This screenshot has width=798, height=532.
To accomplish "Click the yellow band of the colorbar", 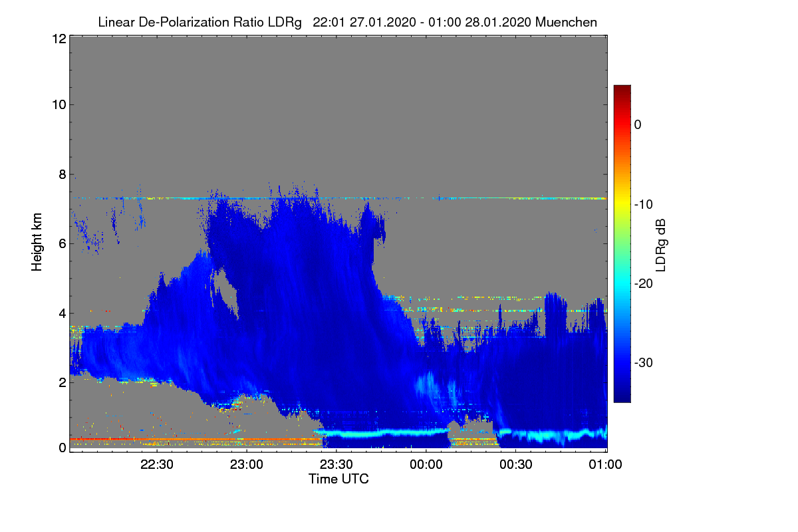I will pos(622,204).
